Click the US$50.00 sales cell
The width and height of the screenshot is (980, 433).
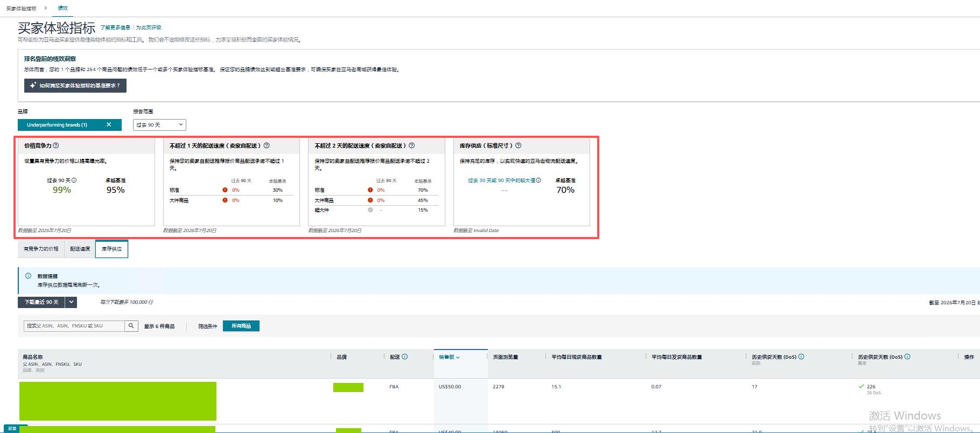(450, 387)
